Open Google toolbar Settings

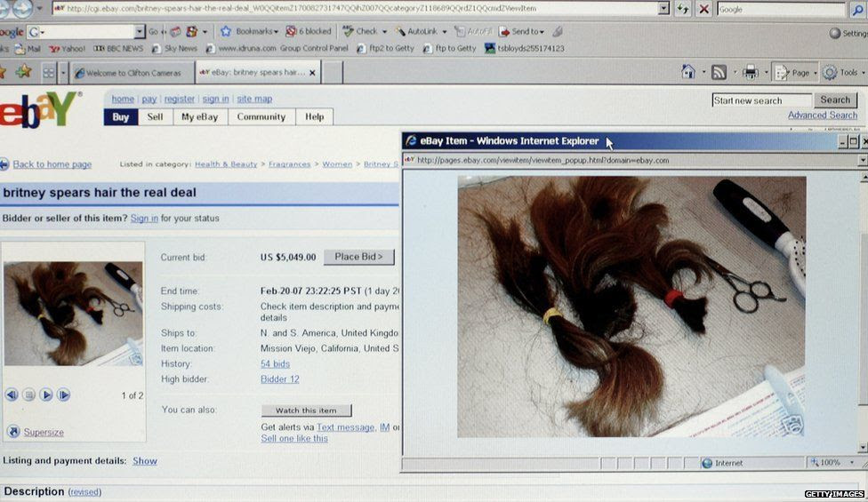pos(848,33)
